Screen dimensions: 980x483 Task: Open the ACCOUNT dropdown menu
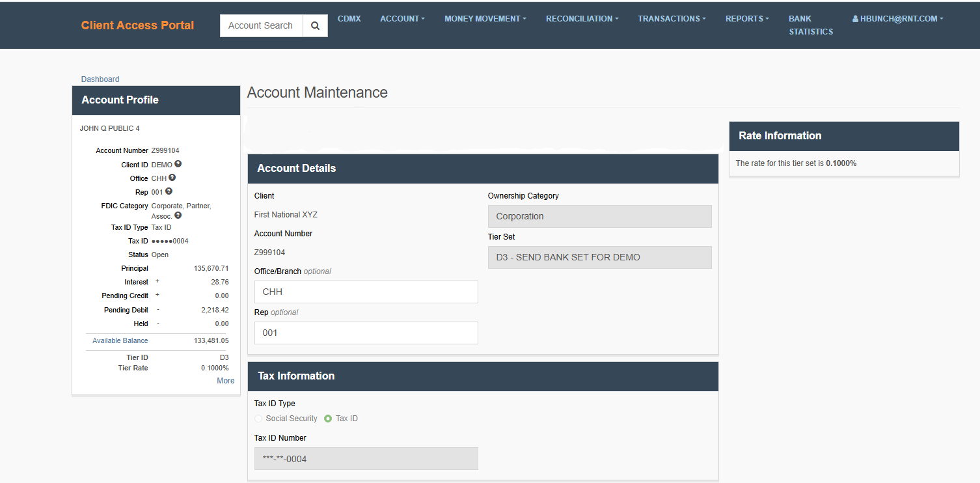[402, 19]
